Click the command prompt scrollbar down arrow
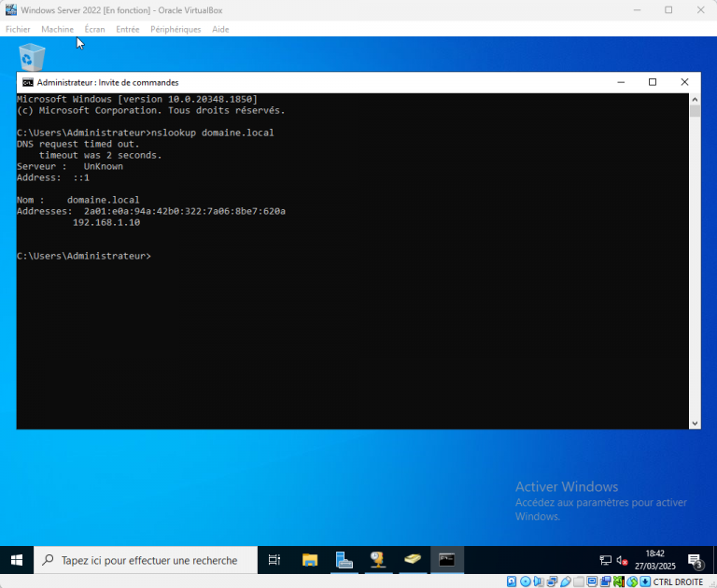The image size is (717, 588). click(x=695, y=423)
